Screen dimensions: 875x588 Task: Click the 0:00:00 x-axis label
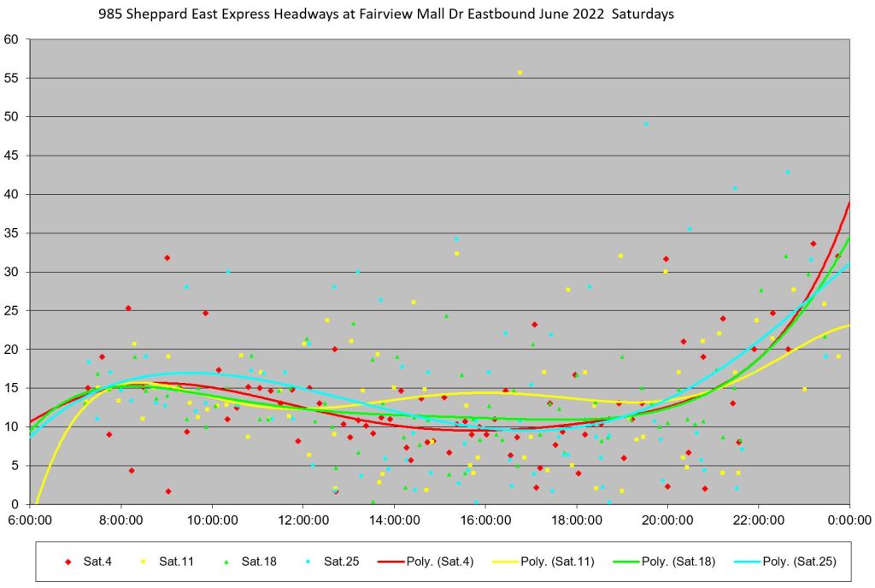tap(849, 519)
